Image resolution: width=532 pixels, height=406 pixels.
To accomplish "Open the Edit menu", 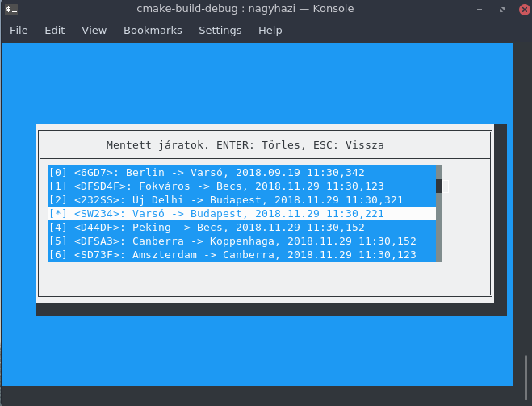I will [55, 30].
